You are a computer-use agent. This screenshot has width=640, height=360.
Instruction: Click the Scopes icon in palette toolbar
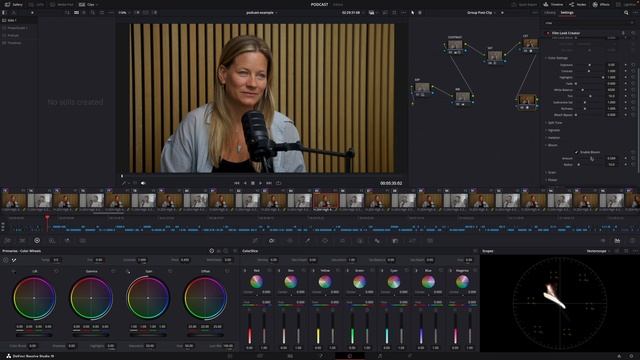pyautogui.click(x=618, y=241)
